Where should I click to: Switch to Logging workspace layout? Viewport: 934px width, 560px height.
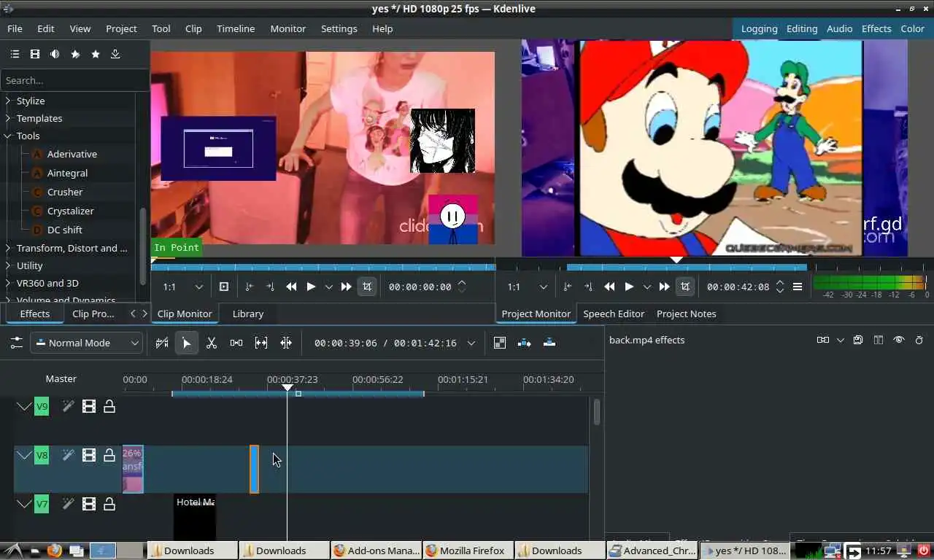(x=759, y=28)
